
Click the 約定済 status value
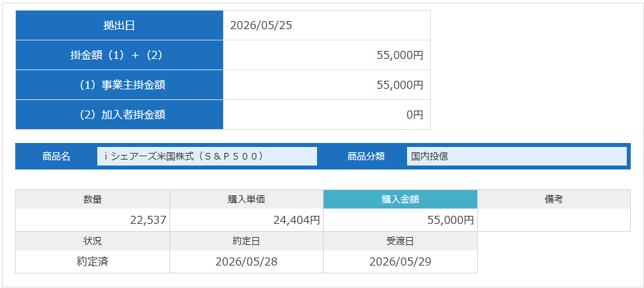[93, 262]
